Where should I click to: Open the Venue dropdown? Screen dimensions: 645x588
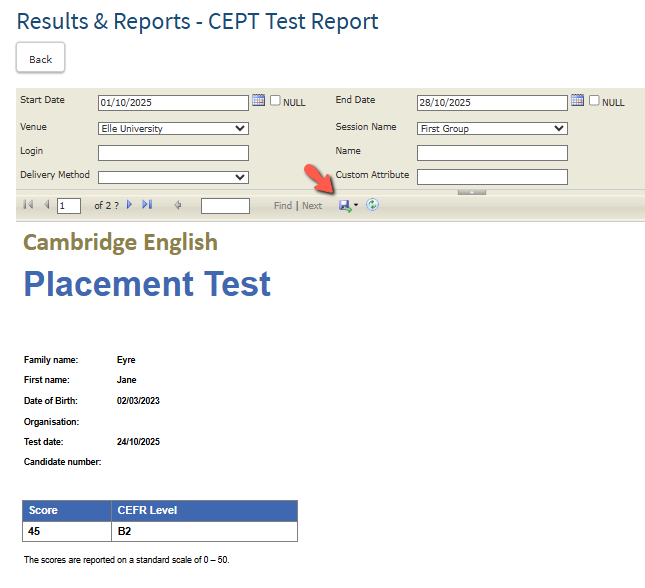[173, 128]
